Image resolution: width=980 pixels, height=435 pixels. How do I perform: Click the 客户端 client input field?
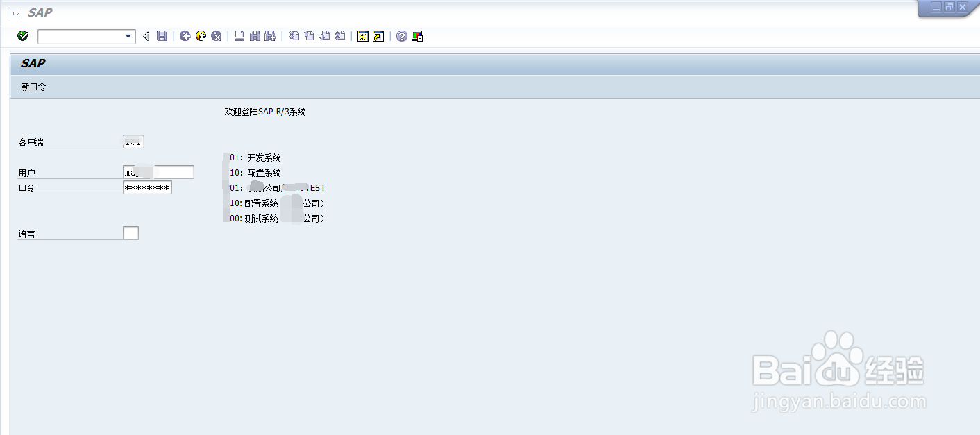(x=133, y=142)
